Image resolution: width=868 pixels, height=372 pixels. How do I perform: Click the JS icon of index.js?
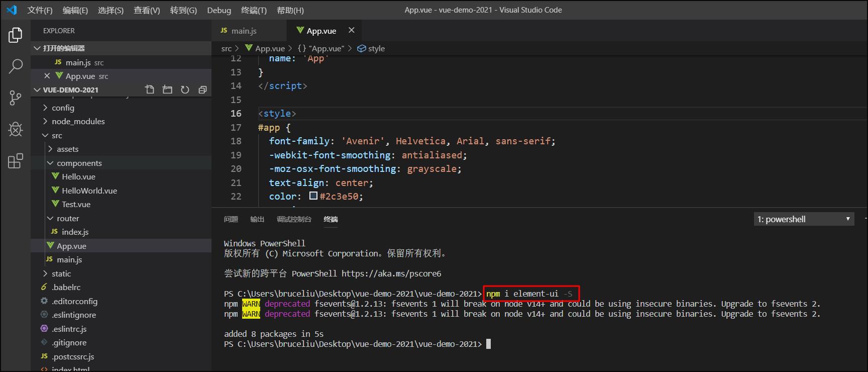54,232
